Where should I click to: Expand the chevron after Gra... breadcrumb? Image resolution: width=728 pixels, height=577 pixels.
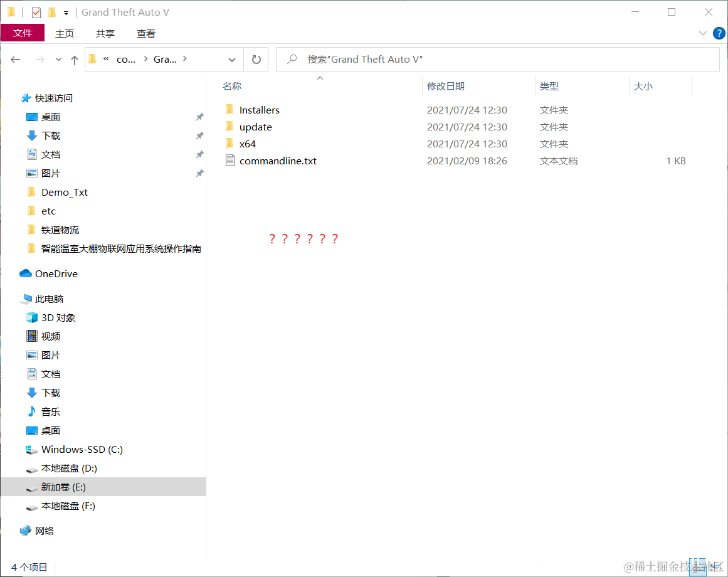[x=185, y=59]
